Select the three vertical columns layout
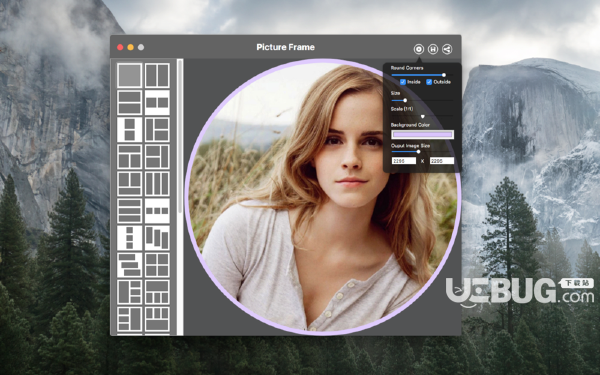This screenshot has height=375, width=600. (x=157, y=184)
